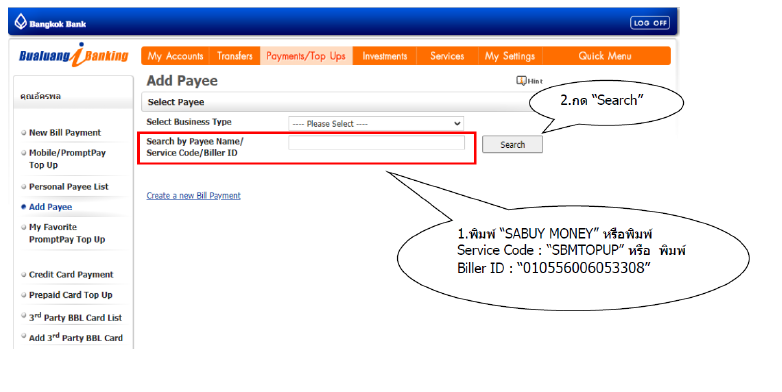Open the Transfers tab
The height and width of the screenshot is (392, 782).
click(x=235, y=56)
